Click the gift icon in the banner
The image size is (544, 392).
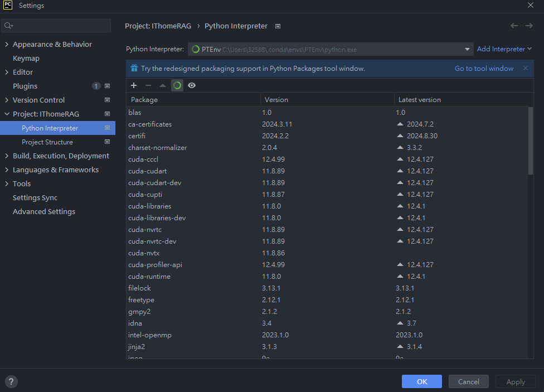[134, 68]
